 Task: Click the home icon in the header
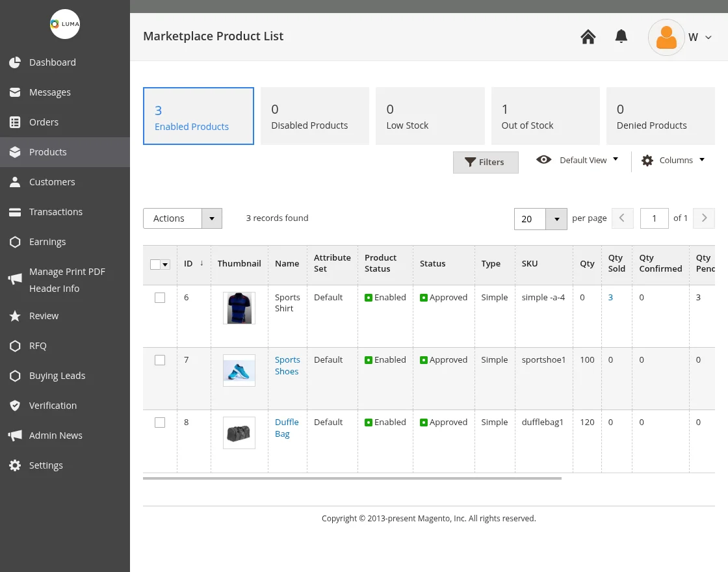tap(588, 36)
